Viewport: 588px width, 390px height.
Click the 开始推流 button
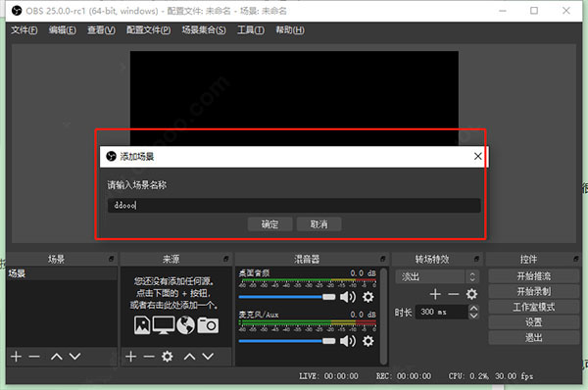534,276
